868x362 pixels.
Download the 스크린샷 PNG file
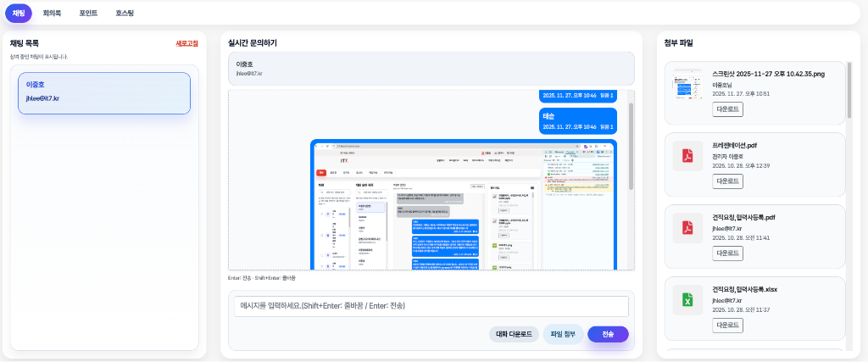point(727,109)
